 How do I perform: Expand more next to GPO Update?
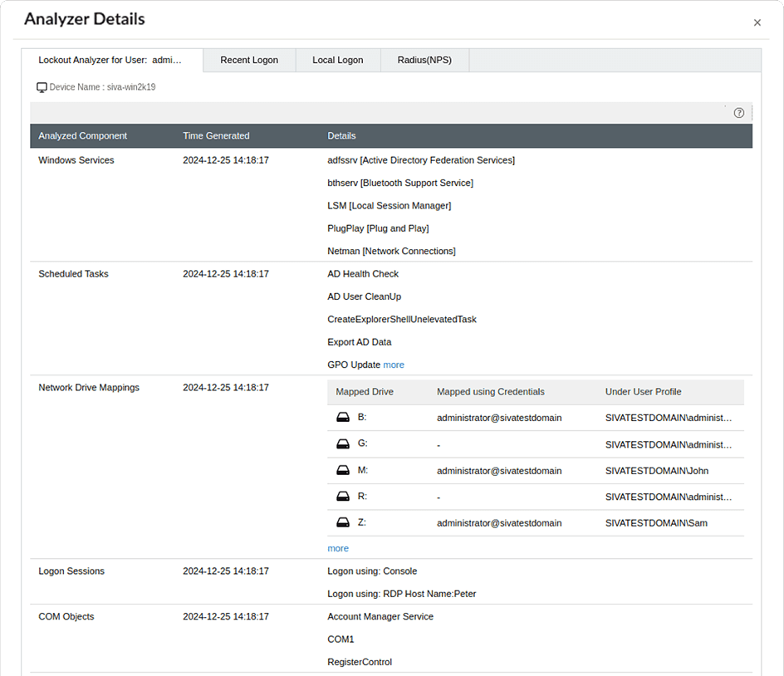pos(394,365)
